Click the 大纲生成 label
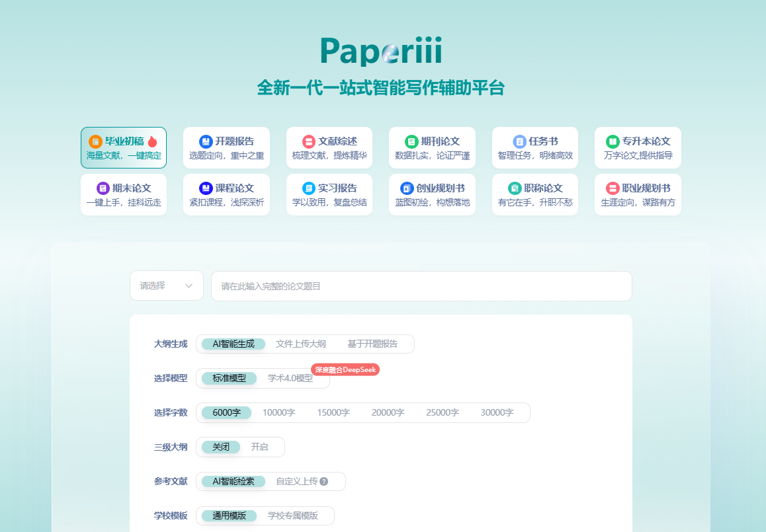 coord(171,344)
